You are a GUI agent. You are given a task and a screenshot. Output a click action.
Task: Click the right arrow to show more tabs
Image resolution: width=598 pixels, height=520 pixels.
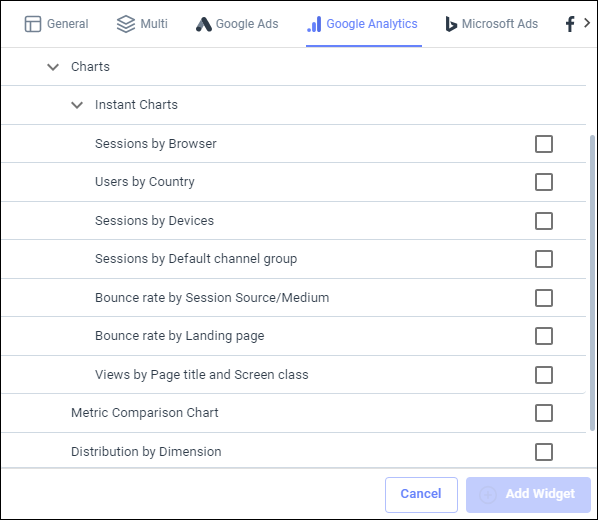pyautogui.click(x=587, y=23)
